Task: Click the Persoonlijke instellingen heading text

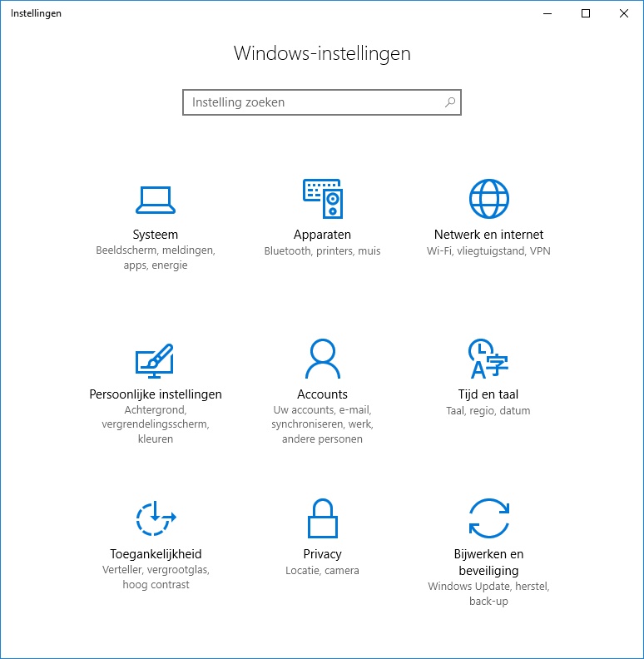Action: pyautogui.click(x=156, y=394)
